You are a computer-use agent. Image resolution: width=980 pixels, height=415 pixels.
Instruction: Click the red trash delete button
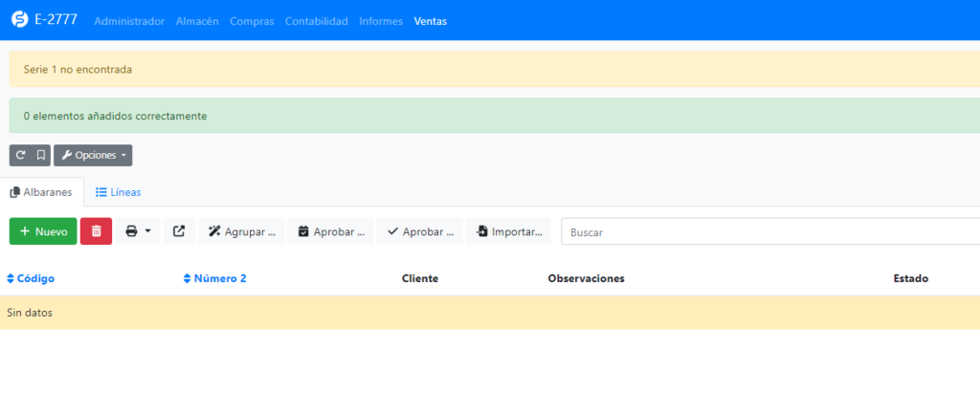click(x=96, y=231)
